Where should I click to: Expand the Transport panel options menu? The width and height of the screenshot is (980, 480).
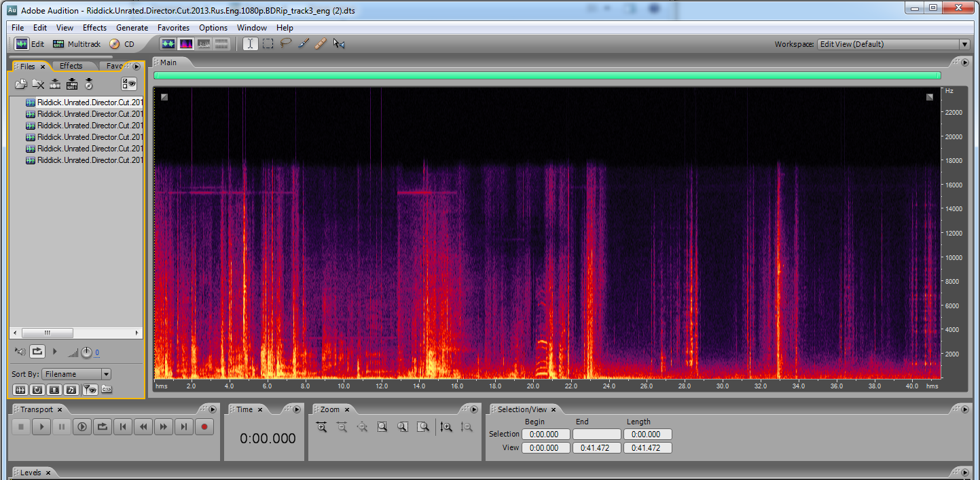point(212,409)
